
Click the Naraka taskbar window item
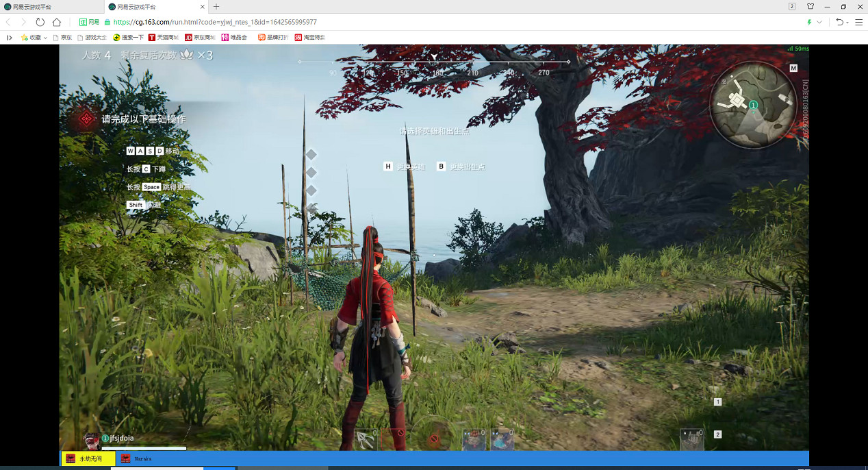(140, 458)
